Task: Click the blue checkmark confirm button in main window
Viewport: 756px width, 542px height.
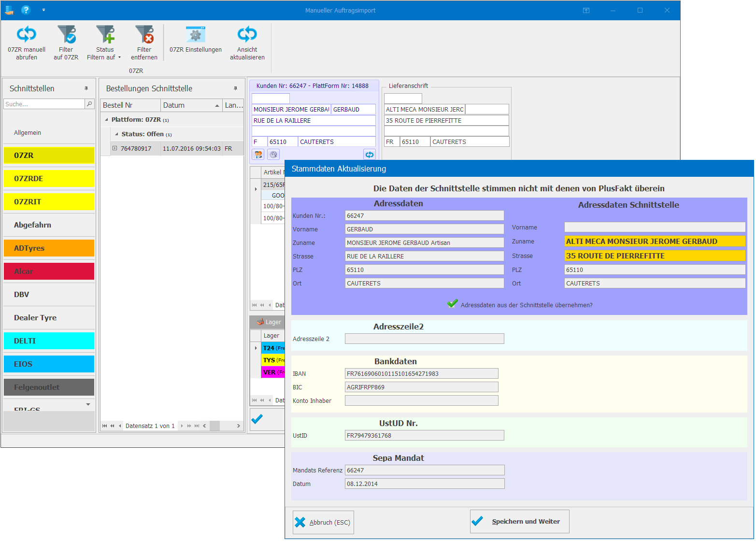Action: (257, 419)
